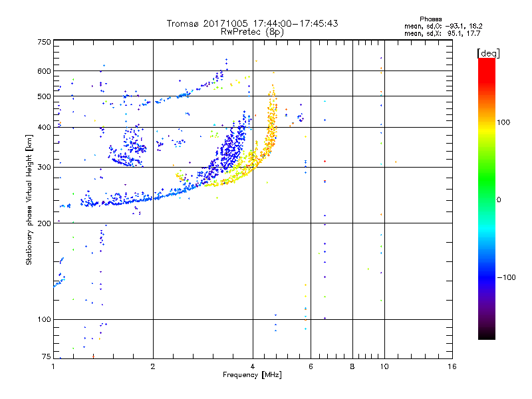The image size is (532, 399).
Task: Click the y-axis label '600'
Action: pyautogui.click(x=44, y=71)
